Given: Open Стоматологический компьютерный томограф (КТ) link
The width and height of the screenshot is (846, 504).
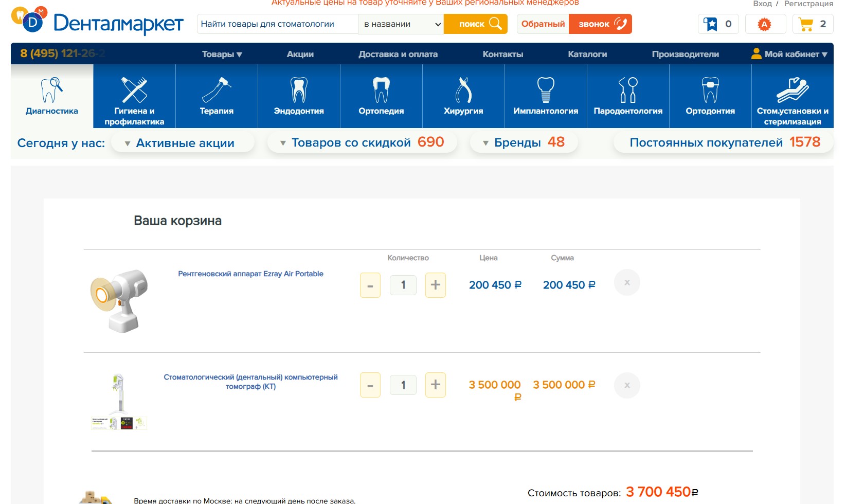Looking at the screenshot, I should point(250,382).
